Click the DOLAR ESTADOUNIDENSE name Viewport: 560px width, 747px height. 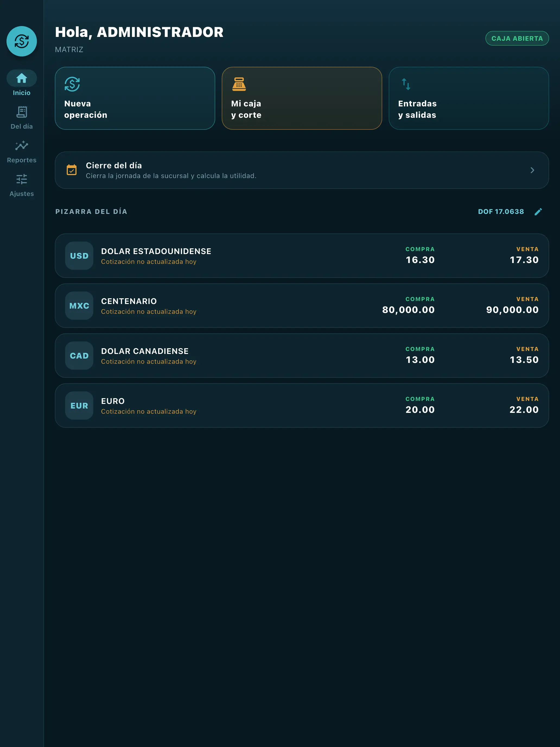[x=156, y=251]
